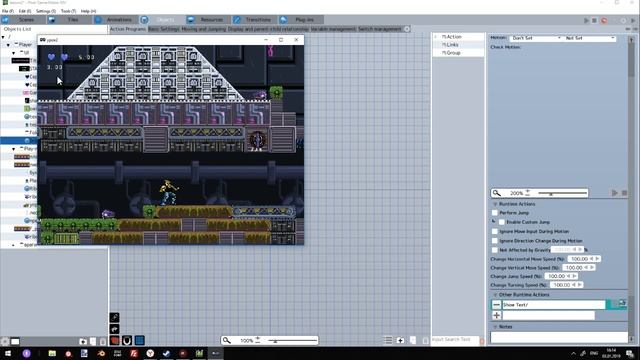Open the Edit menu
640x360 pixels.
(x=24, y=11)
